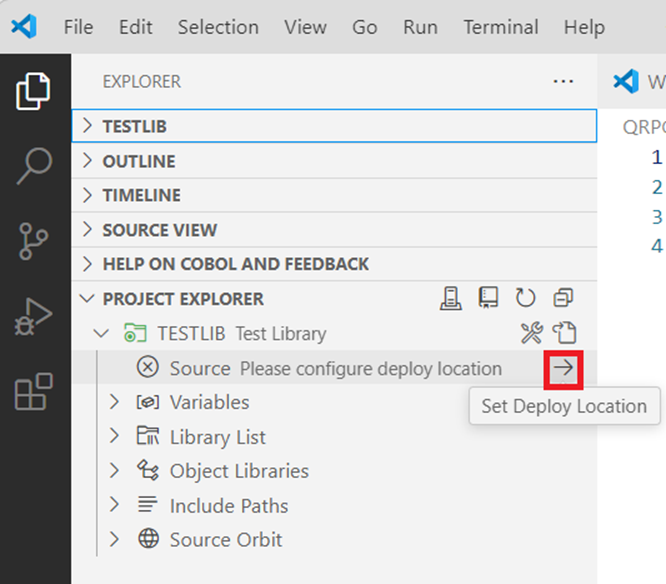Select the Source Orbit tree item
Image resolution: width=666 pixels, height=584 pixels.
pyautogui.click(x=225, y=540)
